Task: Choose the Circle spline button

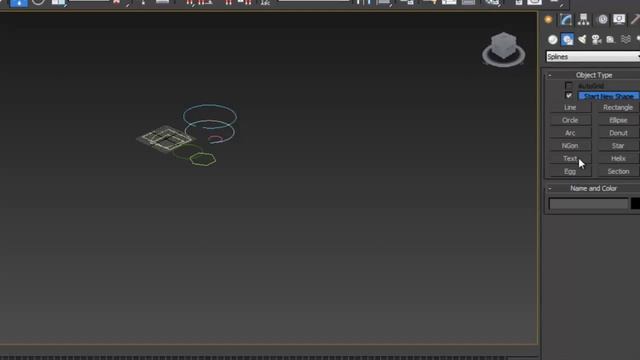Action: pos(570,120)
